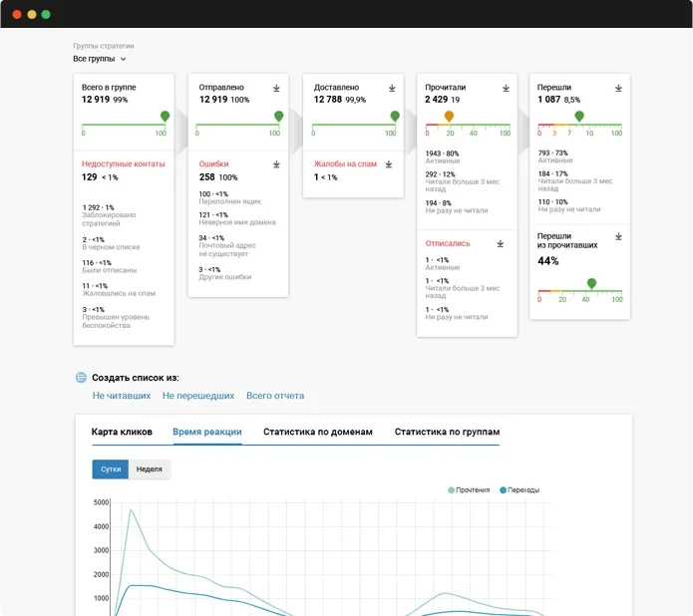Download the Ошибки list
Image resolution: width=693 pixels, height=616 pixels.
[x=276, y=164]
